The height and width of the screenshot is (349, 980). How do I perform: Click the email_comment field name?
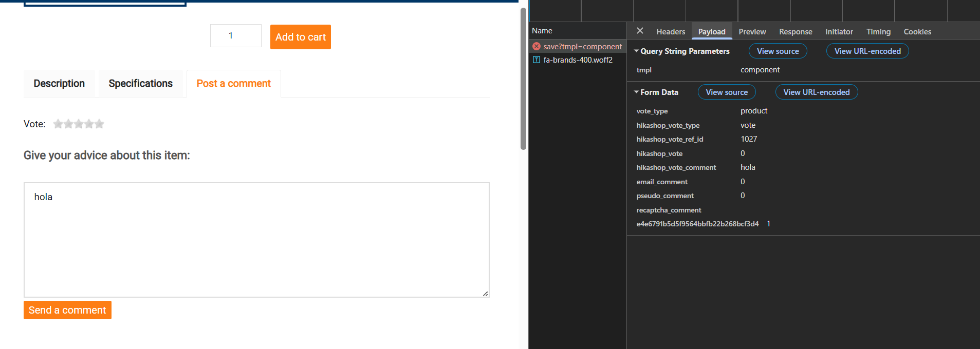coord(662,182)
